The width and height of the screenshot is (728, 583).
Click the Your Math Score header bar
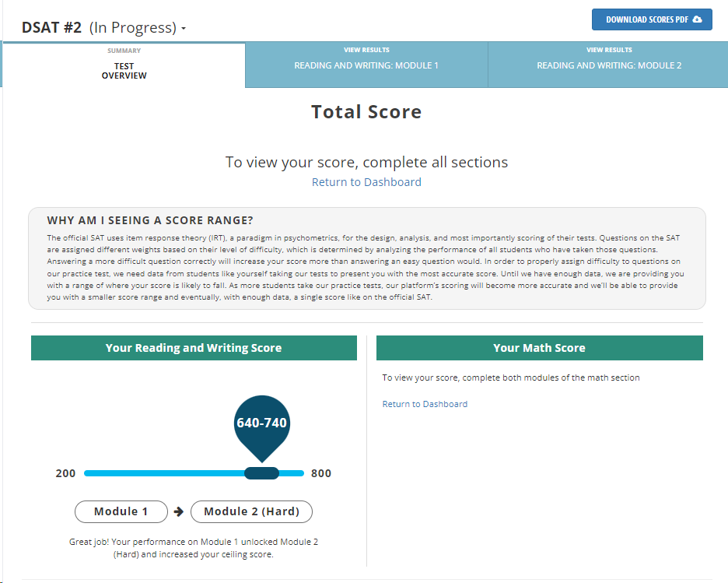[539, 348]
